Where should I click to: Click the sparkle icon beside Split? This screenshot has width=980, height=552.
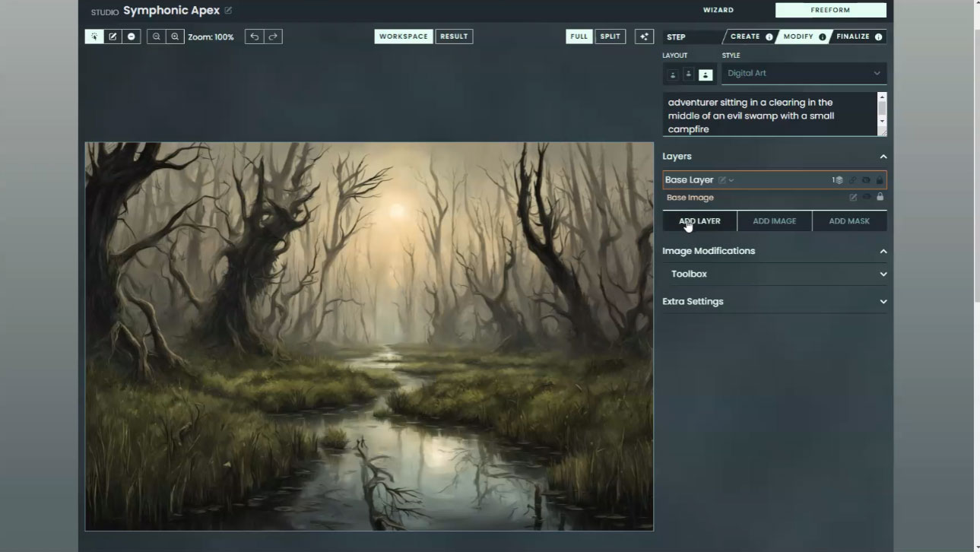(644, 36)
